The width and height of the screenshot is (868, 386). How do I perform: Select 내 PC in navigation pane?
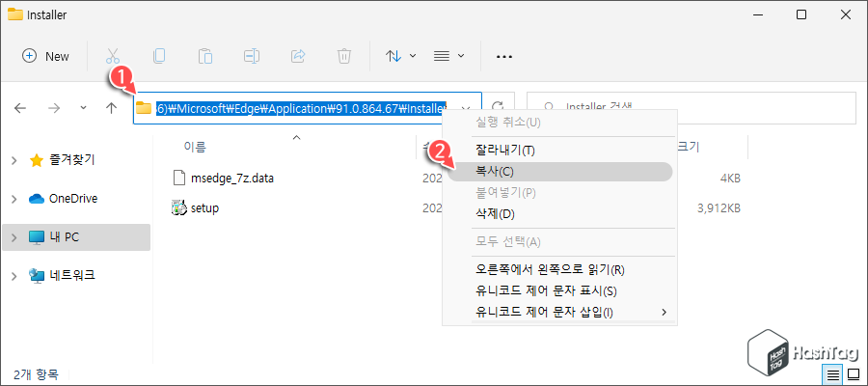tap(64, 237)
